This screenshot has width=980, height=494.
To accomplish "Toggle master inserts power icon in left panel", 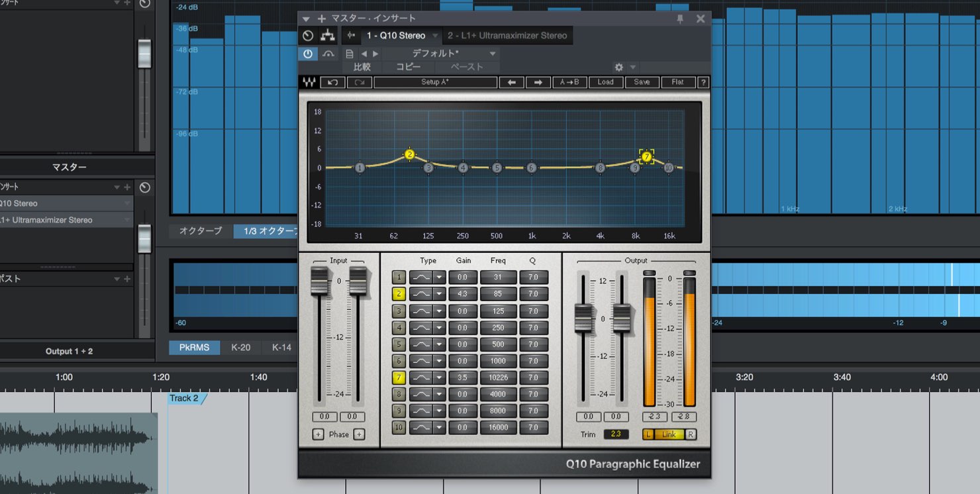I will (145, 187).
